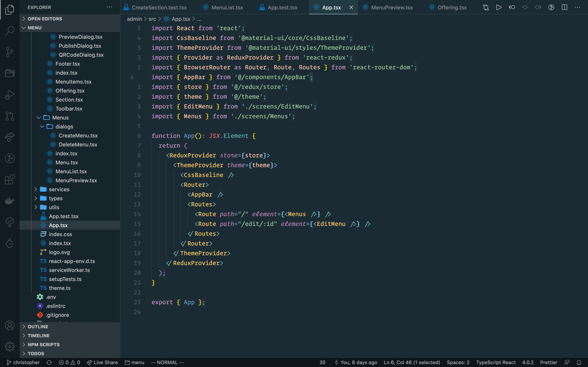This screenshot has height=367, width=588.
Task: Open the Docker view in activity bar
Action: (10, 200)
